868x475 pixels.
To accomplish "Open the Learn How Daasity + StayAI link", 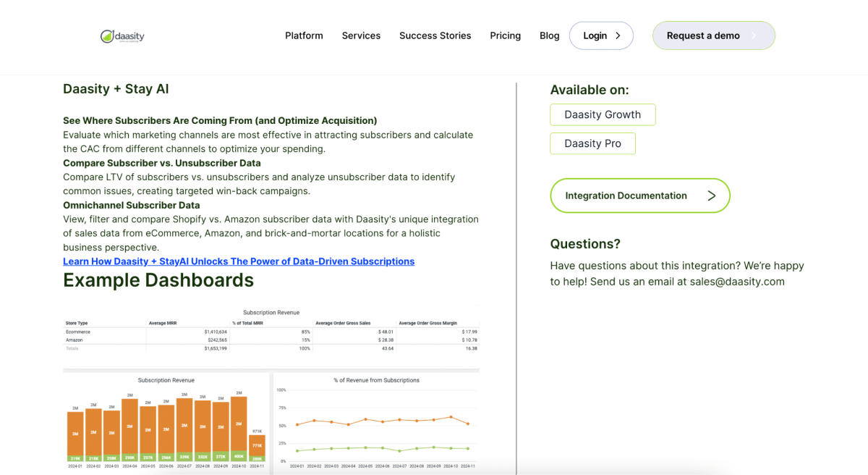I will click(239, 261).
